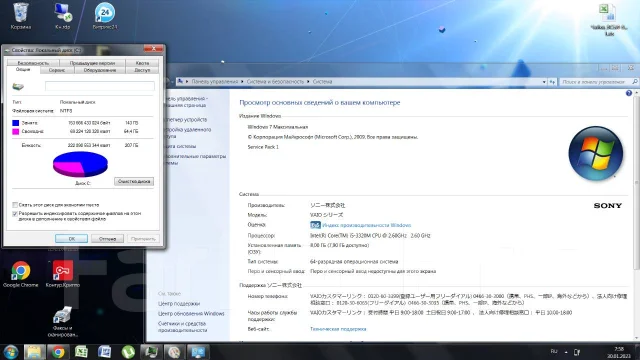Click the drive icon in the properties dialog
Viewport: 640px width, 360px height.
pyautogui.click(x=18, y=86)
